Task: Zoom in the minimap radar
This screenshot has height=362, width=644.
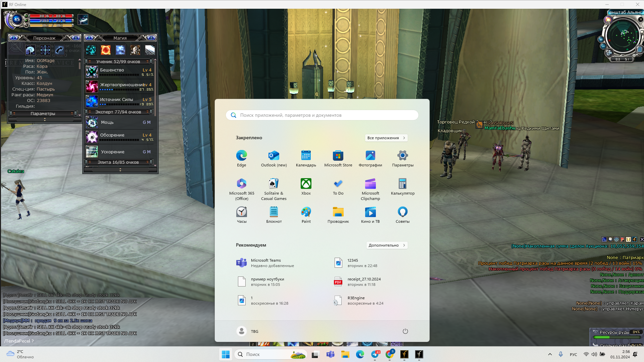Action: [x=601, y=39]
